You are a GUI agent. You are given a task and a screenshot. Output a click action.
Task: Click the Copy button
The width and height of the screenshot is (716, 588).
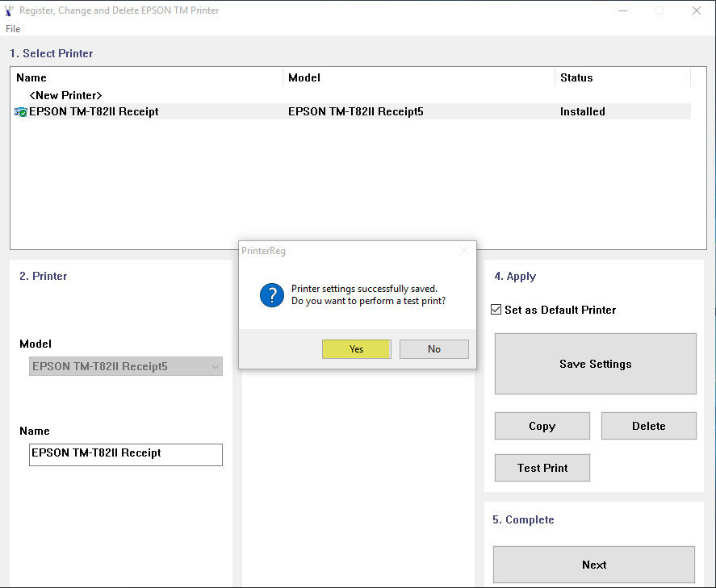[x=542, y=426]
